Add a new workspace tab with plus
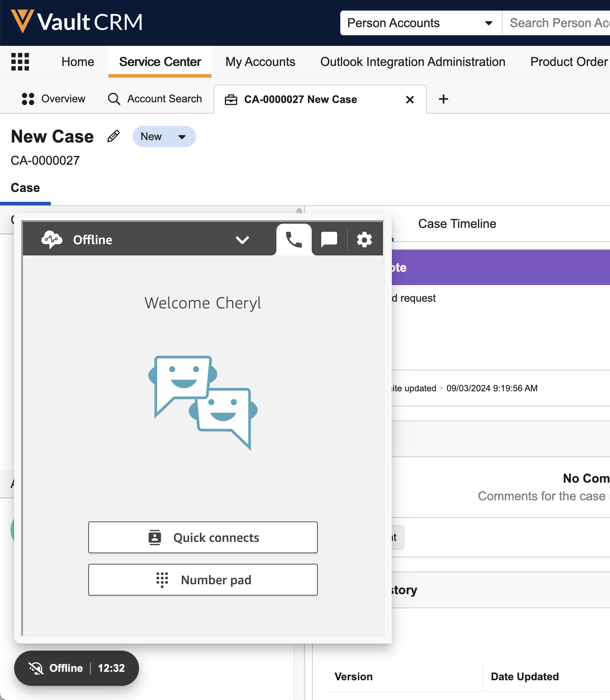Screen dimensions: 610x700 tap(443, 99)
